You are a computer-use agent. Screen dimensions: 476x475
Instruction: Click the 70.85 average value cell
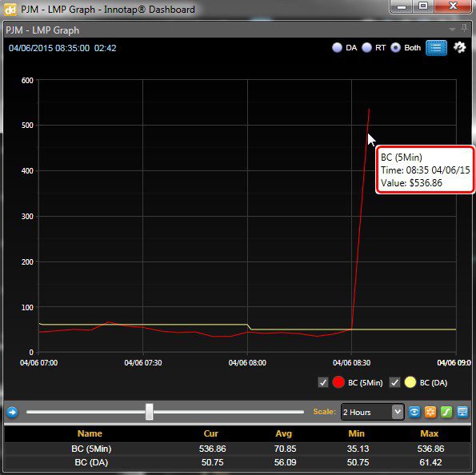coord(285,449)
